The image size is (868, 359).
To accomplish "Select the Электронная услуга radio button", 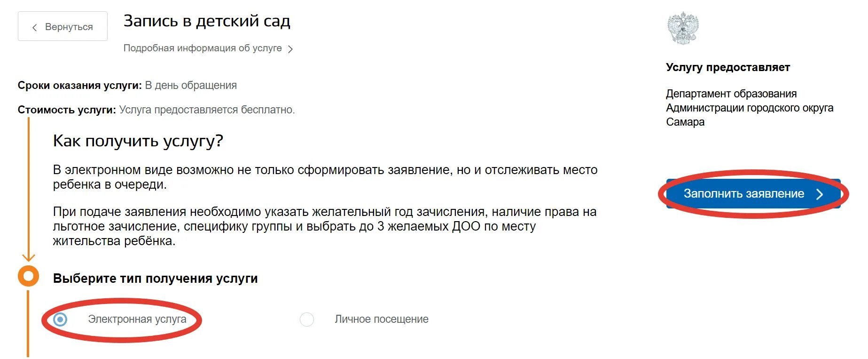I will [60, 319].
